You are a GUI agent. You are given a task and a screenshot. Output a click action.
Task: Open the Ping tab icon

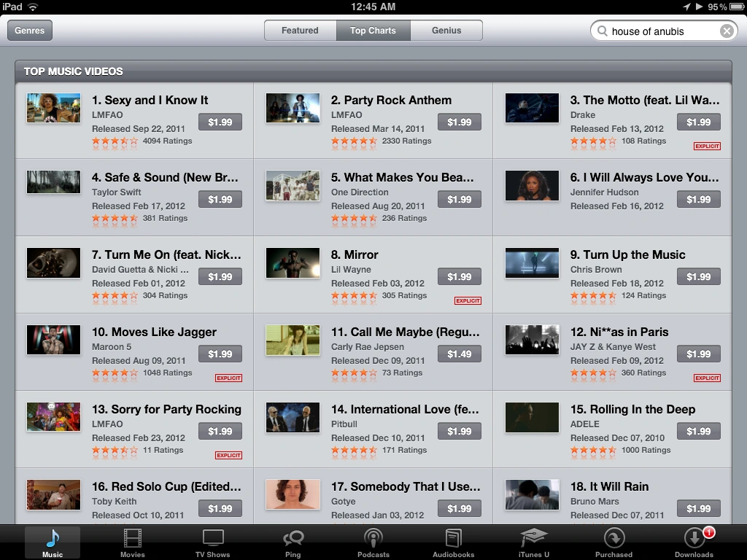coord(293,539)
